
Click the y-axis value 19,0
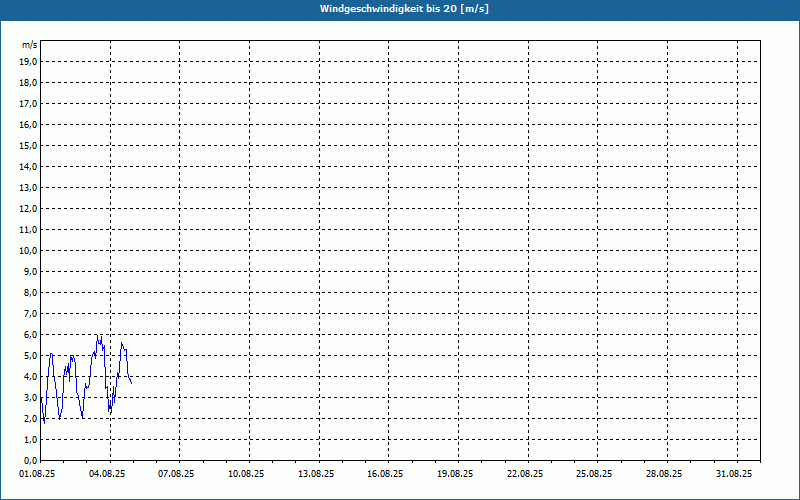(x=28, y=62)
